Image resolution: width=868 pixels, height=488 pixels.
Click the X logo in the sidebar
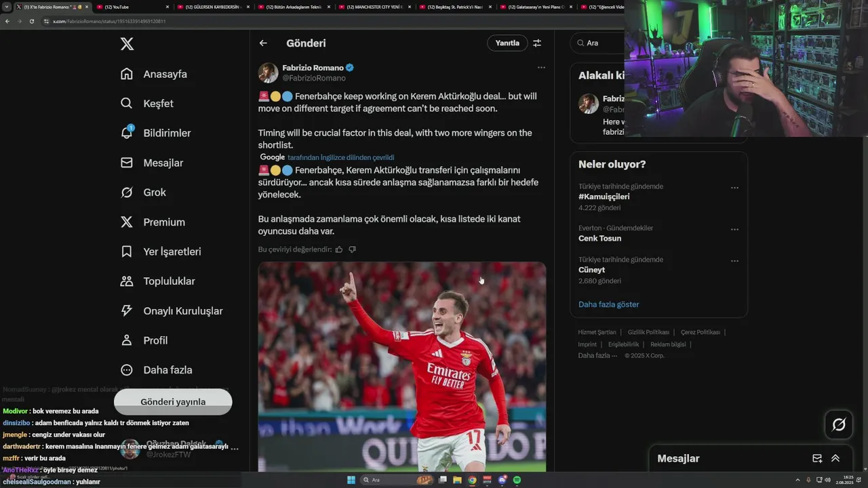[x=127, y=44]
